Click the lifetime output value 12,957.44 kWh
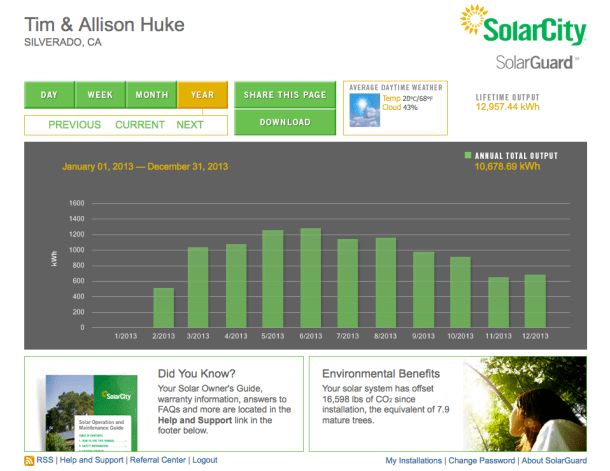The image size is (610, 471). click(x=507, y=107)
